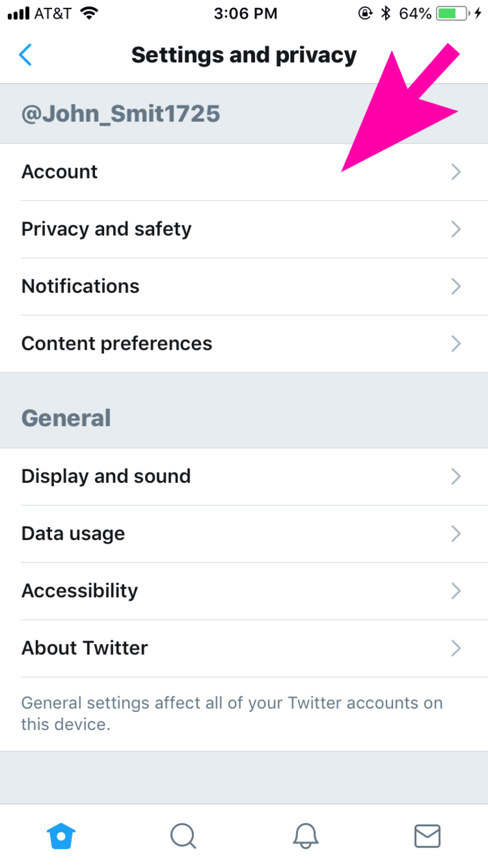Viewport: 488px width, 868px height.
Task: Tap the @John_Smit1725 account header
Action: pyautogui.click(x=120, y=113)
